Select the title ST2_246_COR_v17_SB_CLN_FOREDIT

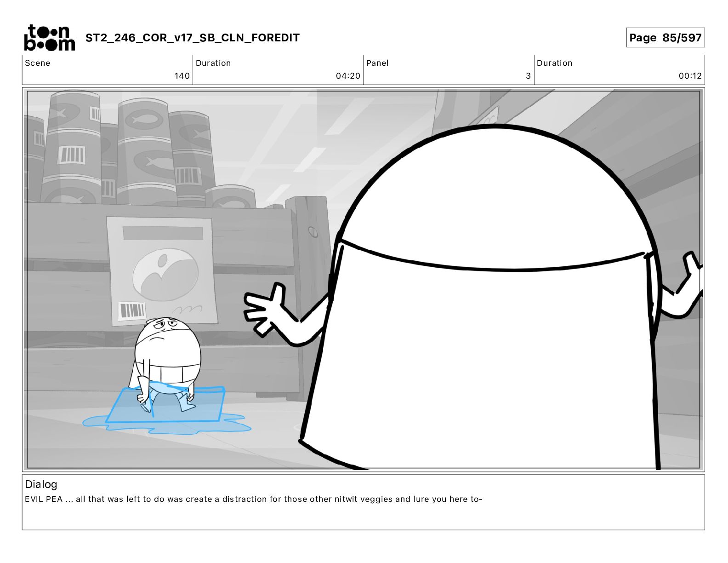pyautogui.click(x=193, y=38)
